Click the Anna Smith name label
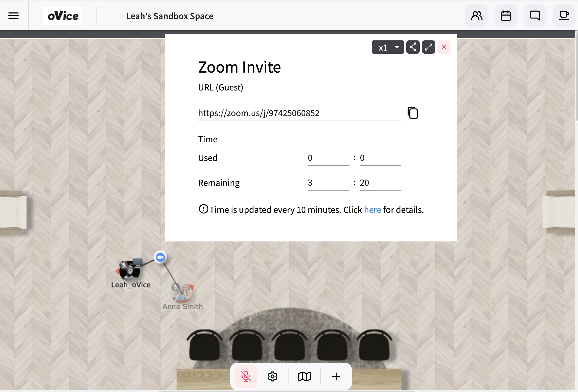This screenshot has height=392, width=578. click(x=183, y=306)
